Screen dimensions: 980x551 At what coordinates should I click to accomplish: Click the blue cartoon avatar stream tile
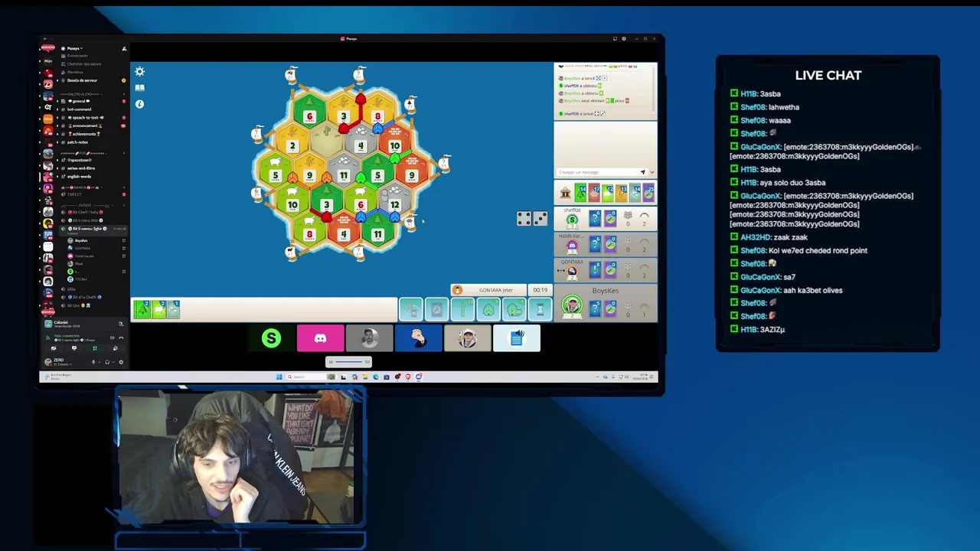pyautogui.click(x=418, y=338)
